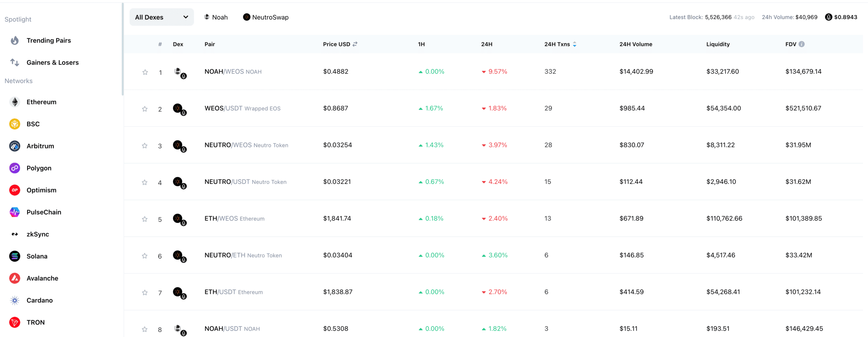Click the TRON network icon
This screenshot has width=868, height=337.
click(15, 322)
